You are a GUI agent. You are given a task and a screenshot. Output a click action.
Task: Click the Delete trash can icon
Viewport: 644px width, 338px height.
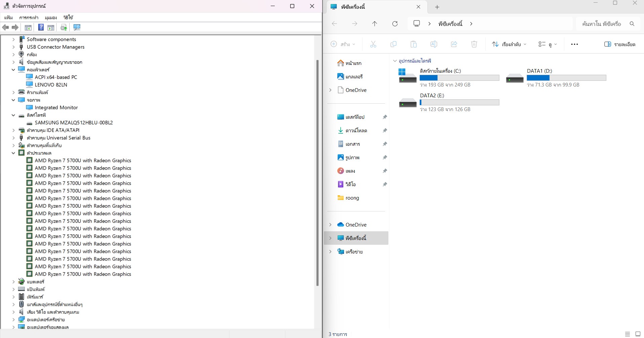tap(474, 44)
